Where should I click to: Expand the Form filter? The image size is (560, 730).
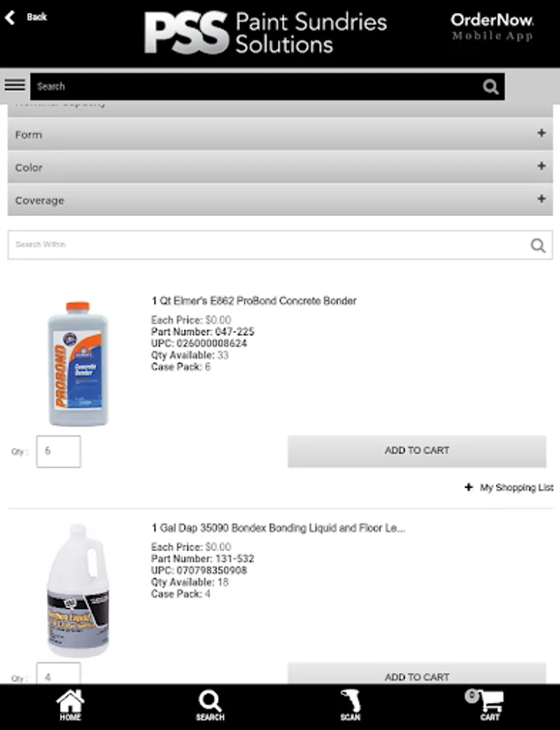point(280,134)
